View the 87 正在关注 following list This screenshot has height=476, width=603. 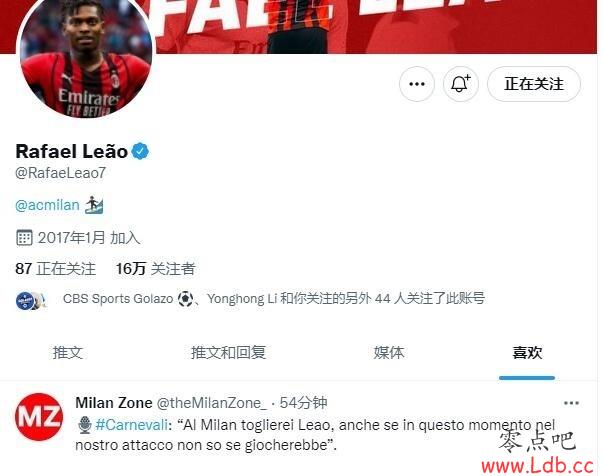(55, 269)
